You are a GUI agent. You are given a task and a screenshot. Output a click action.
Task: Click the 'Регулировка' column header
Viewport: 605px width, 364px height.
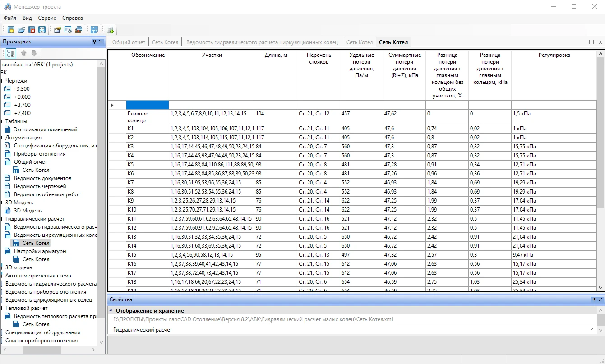554,55
